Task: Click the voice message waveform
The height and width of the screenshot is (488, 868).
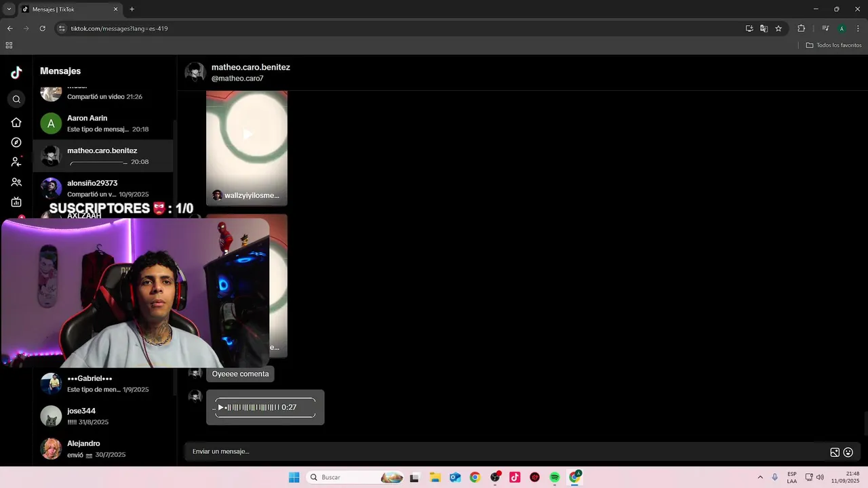Action: click(x=252, y=407)
